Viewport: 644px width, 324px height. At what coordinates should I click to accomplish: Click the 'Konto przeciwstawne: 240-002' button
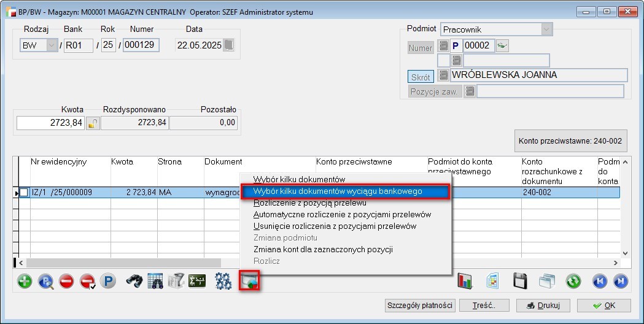coord(570,141)
